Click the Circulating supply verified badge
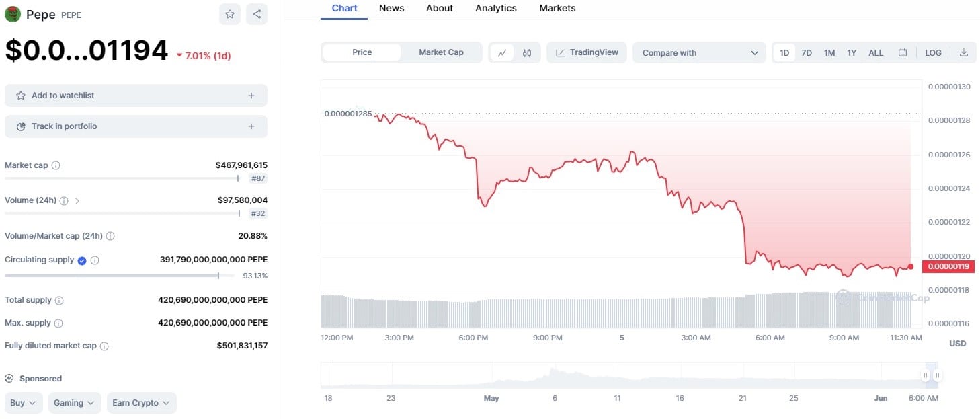The image size is (980, 419). [x=82, y=260]
